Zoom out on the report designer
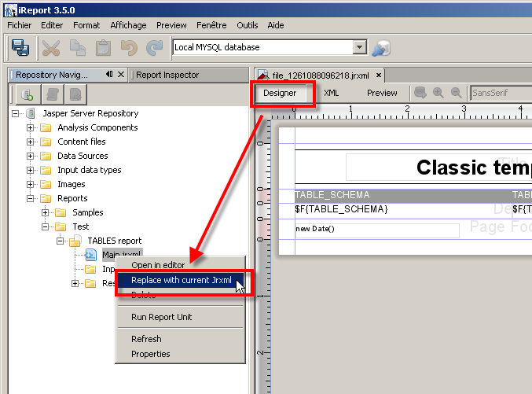Image resolution: width=532 pixels, height=394 pixels. tap(457, 92)
